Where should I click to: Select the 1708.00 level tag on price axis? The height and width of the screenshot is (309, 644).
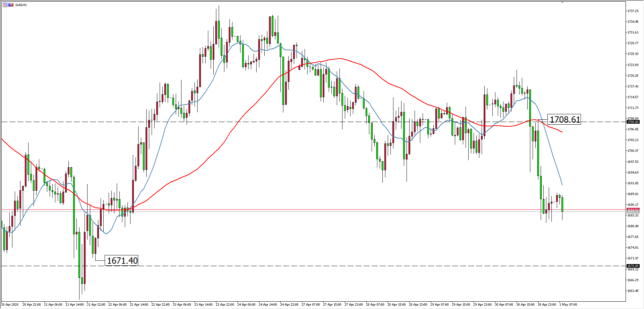[633, 122]
